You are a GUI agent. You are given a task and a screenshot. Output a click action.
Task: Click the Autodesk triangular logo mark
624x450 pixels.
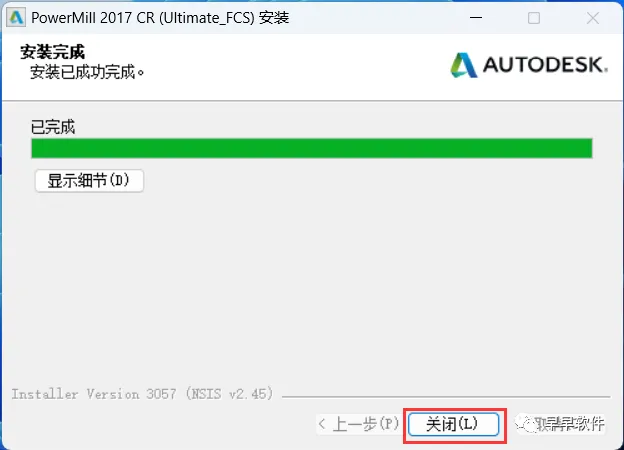464,65
